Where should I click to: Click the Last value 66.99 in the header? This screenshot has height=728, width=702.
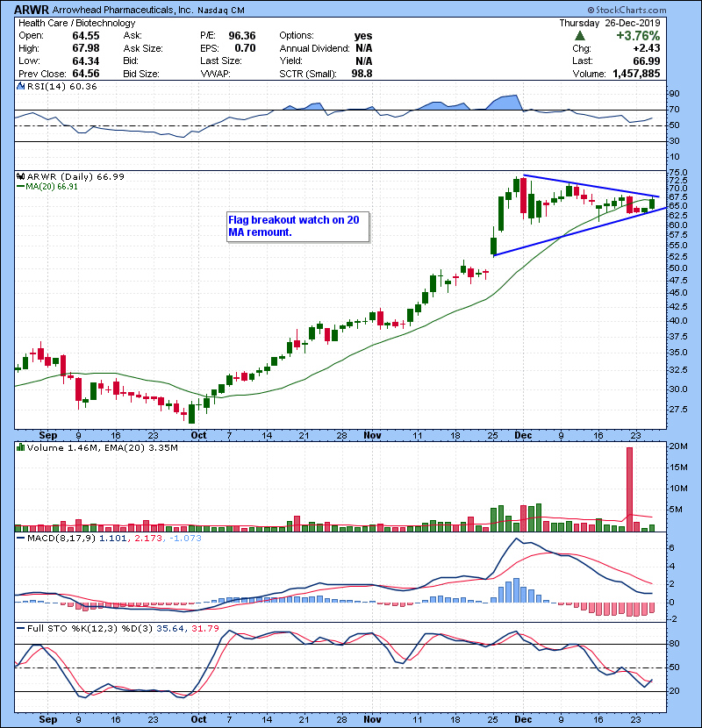(646, 61)
